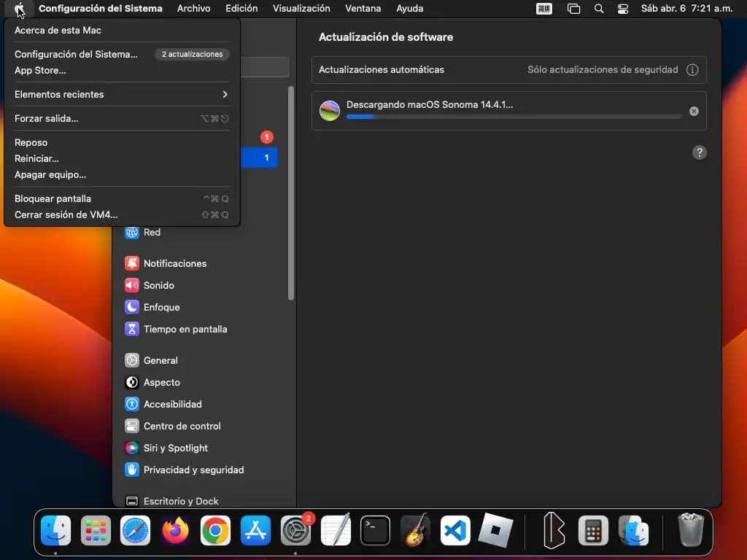
Task: Open General settings pane
Action: coord(151,360)
